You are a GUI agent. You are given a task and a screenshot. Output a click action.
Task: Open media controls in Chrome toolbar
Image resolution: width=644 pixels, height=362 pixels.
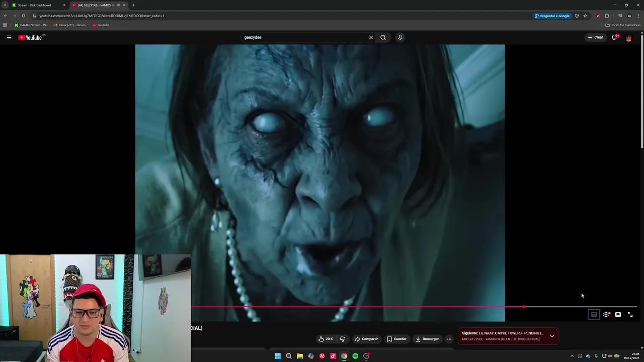pos(620,16)
